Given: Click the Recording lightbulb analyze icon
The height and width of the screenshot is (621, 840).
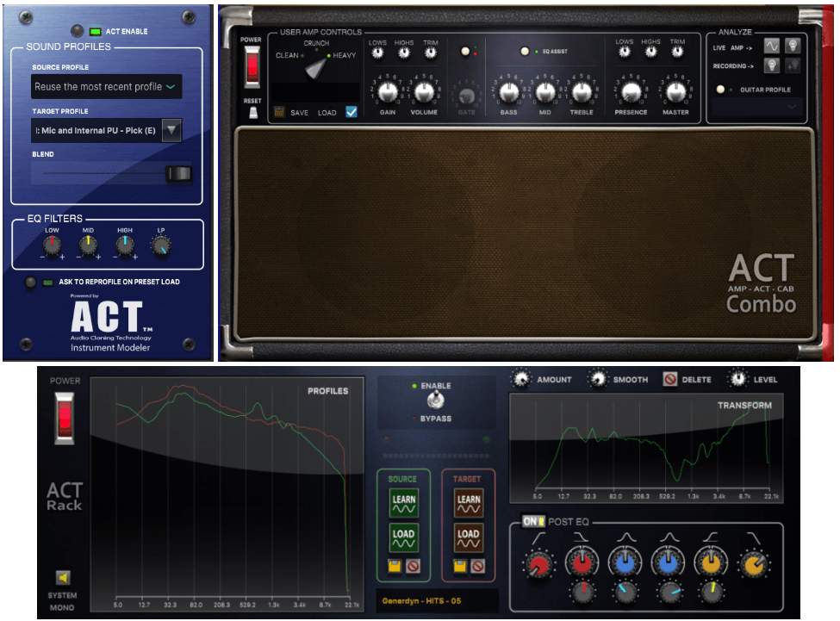Looking at the screenshot, I should [772, 65].
